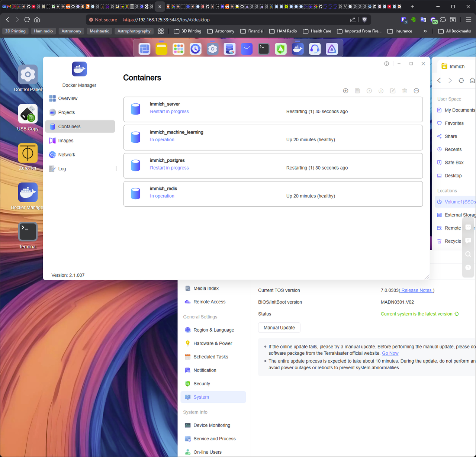The height and width of the screenshot is (457, 476).
Task: Open the database storage icon in the dock
Action: [229, 49]
